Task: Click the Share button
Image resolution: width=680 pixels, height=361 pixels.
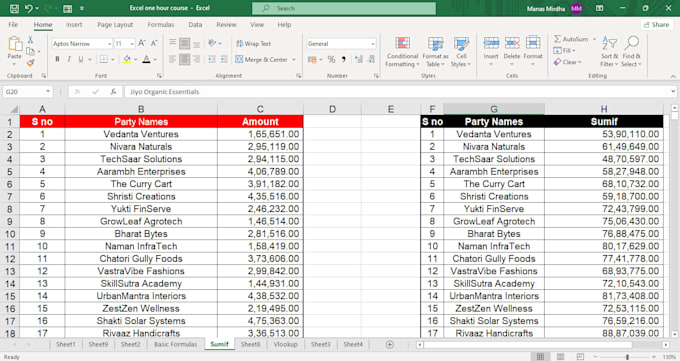Action: pyautogui.click(x=657, y=25)
